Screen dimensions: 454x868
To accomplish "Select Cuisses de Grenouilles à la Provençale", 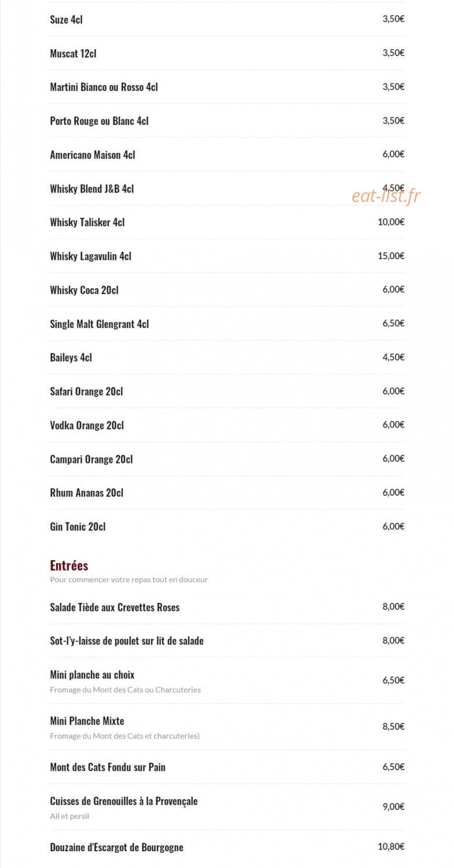I will tap(124, 802).
